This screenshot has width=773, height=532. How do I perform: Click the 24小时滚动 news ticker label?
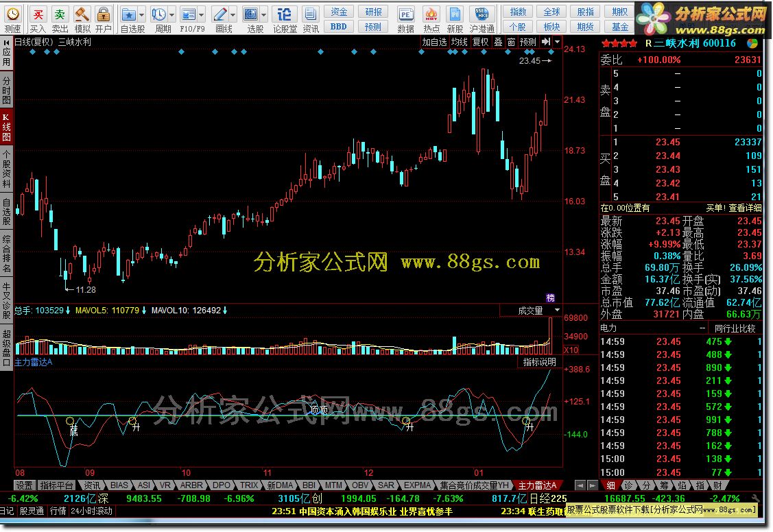tap(92, 511)
